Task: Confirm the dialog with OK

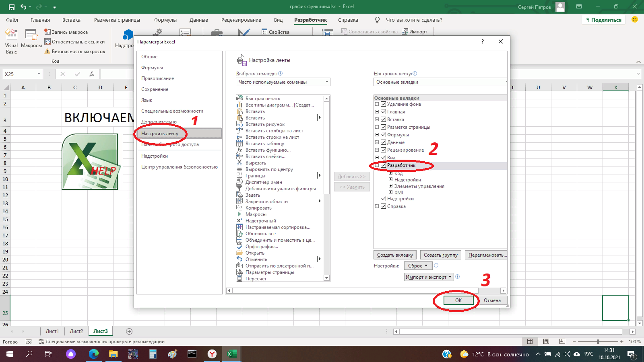Action: tap(458, 300)
